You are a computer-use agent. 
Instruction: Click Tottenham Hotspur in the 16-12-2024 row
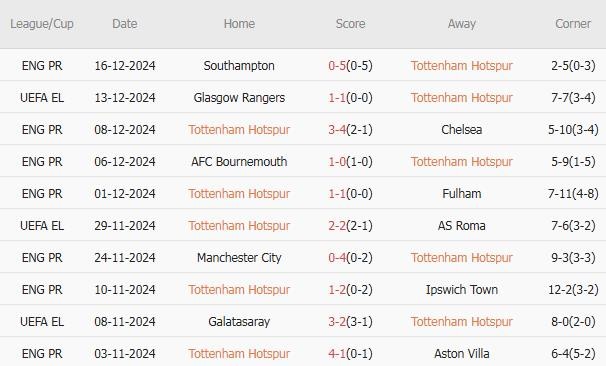click(461, 66)
